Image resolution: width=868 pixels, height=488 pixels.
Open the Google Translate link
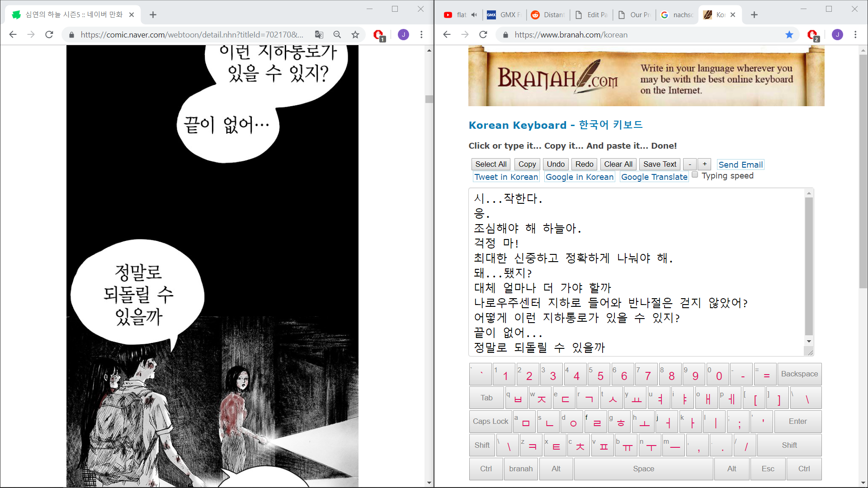654,177
